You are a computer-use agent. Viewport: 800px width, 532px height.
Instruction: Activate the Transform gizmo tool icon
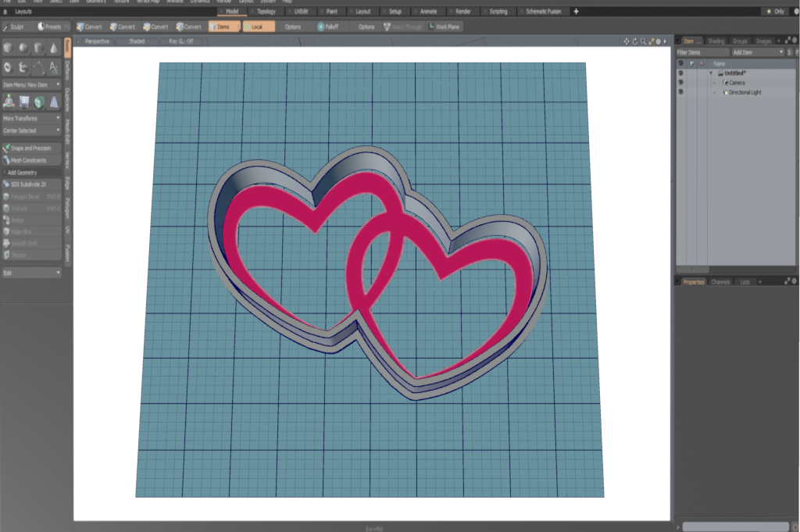[x=9, y=102]
